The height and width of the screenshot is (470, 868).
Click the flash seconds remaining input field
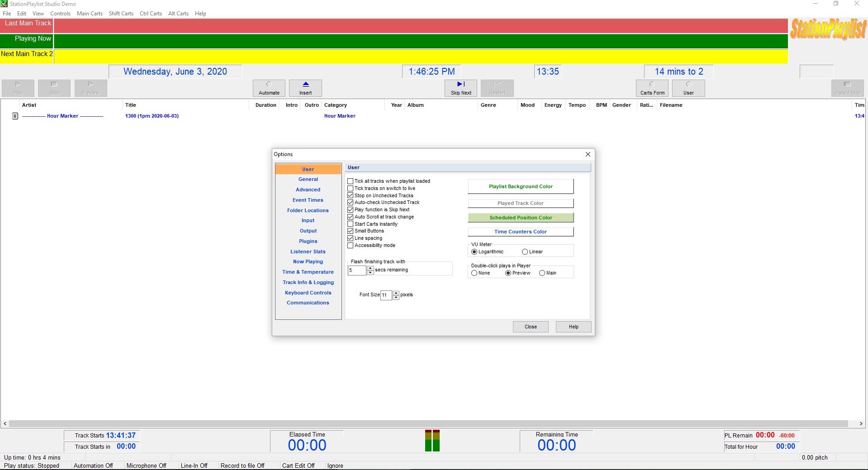point(356,271)
